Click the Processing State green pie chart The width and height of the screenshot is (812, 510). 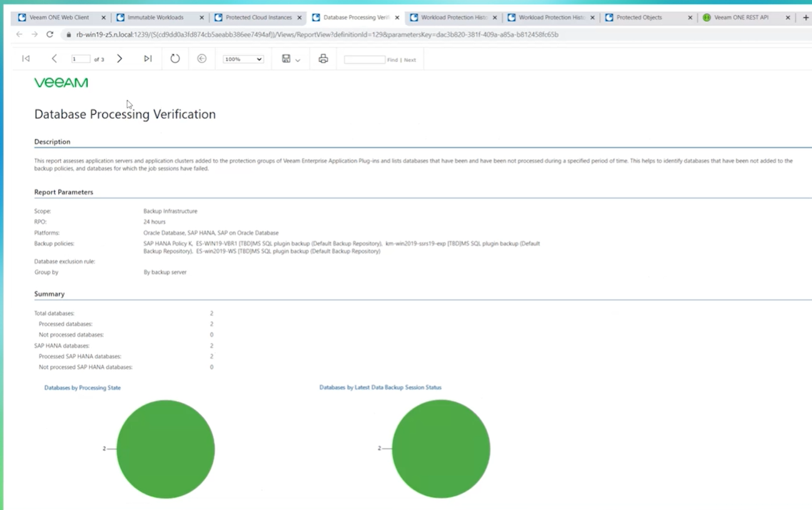(166, 449)
